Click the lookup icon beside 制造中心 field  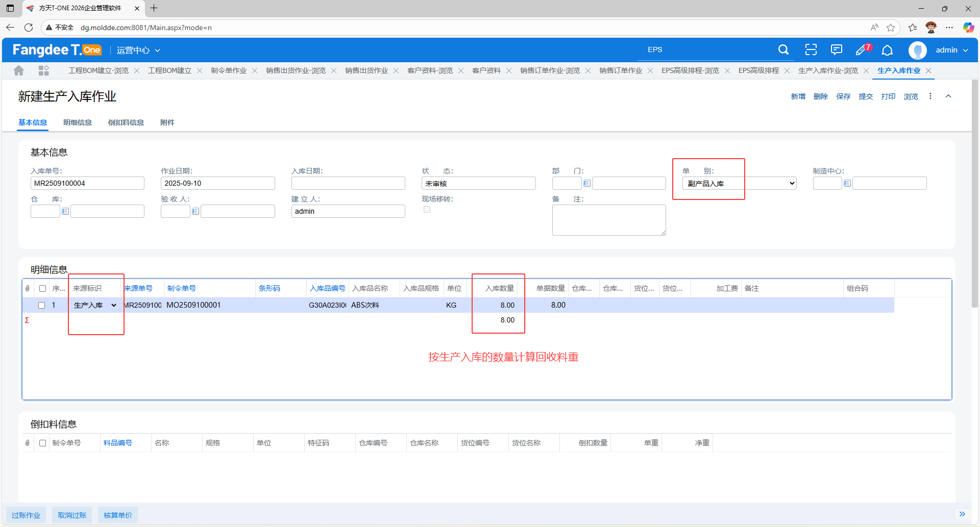[847, 183]
